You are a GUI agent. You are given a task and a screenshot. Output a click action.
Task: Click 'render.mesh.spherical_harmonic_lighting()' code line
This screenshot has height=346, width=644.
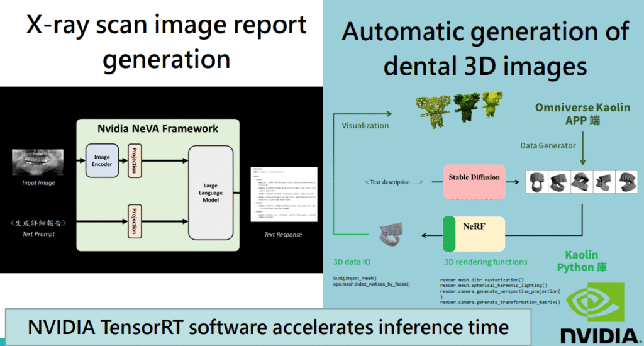[494, 285]
